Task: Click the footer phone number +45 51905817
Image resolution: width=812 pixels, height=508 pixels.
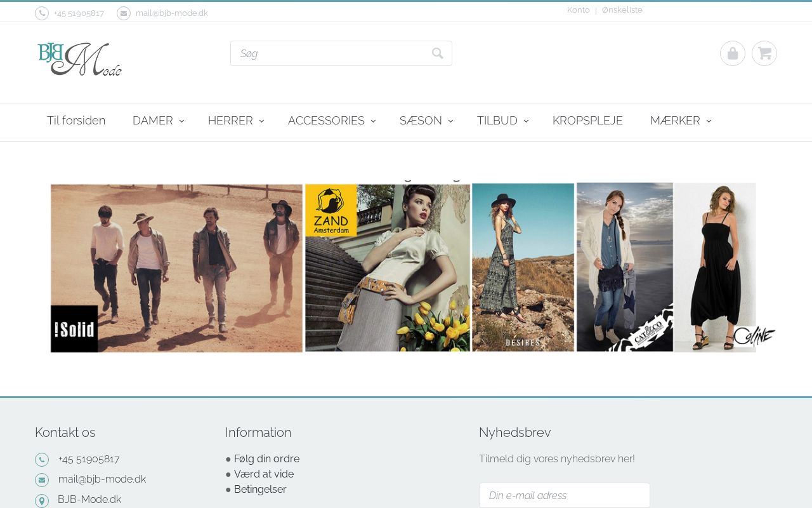Action: click(x=89, y=459)
